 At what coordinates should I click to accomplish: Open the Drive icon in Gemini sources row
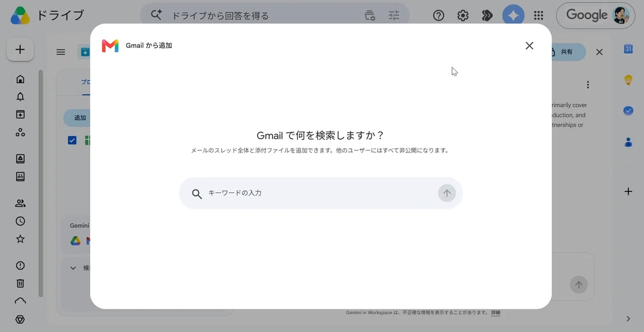pos(76,241)
